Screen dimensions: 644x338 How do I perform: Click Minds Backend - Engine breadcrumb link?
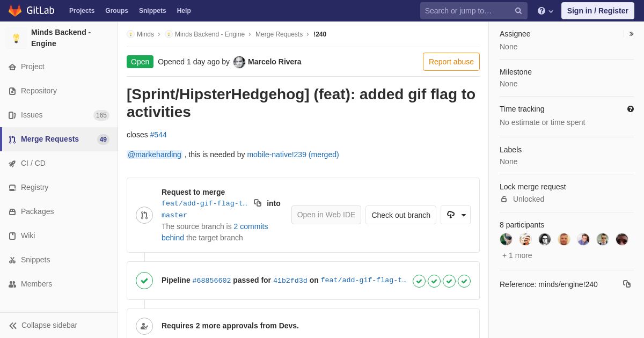[x=210, y=34]
